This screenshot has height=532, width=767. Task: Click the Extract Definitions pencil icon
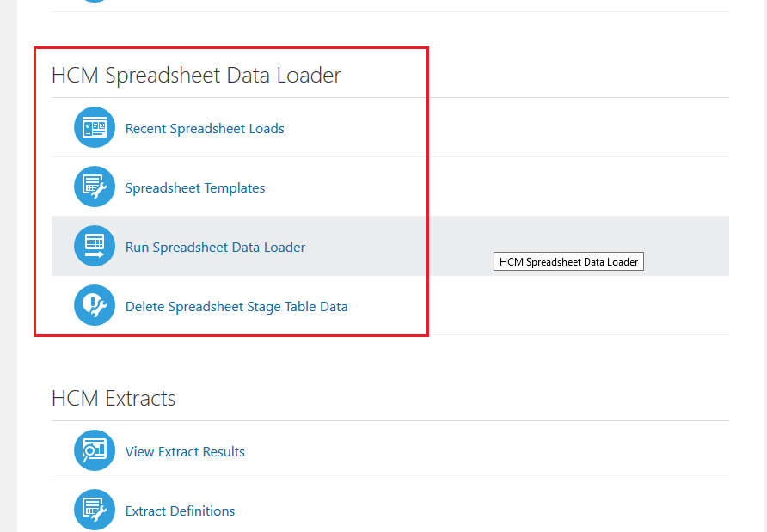tap(95, 510)
